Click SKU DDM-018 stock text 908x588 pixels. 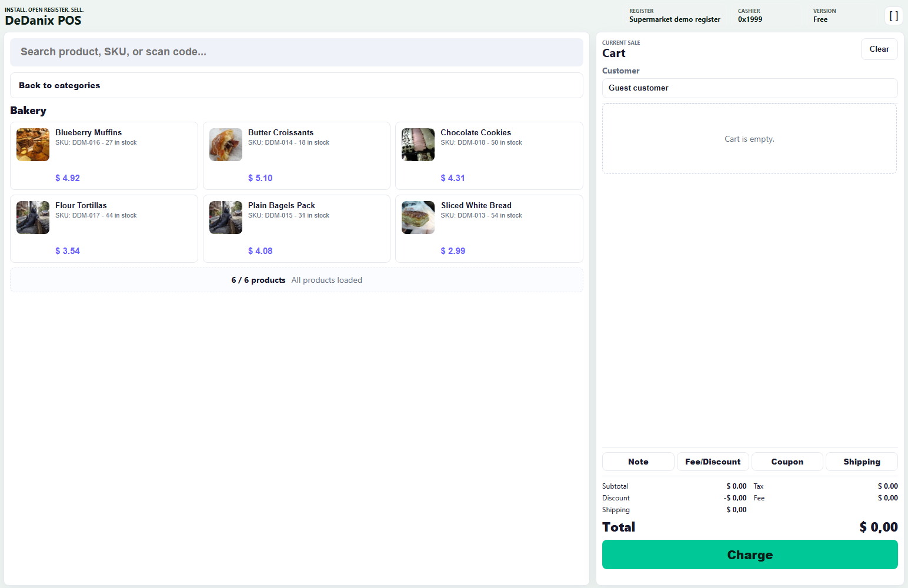tap(481, 142)
